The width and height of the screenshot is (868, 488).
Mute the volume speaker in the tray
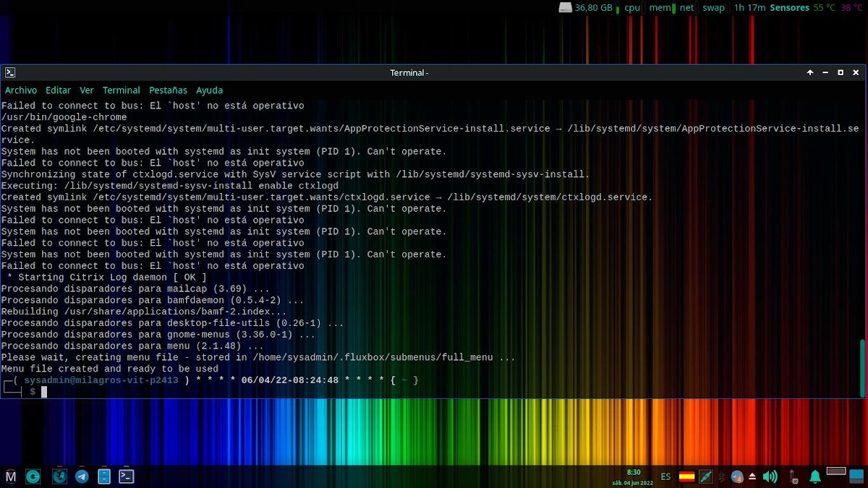click(x=770, y=476)
